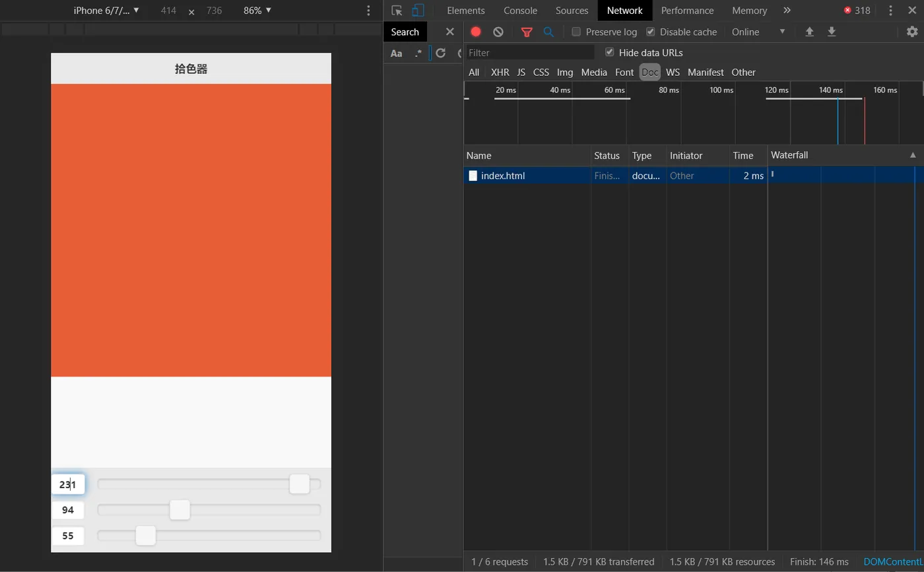Uncheck Hide data URLs checkbox
This screenshot has width=924, height=572.
[x=609, y=52]
